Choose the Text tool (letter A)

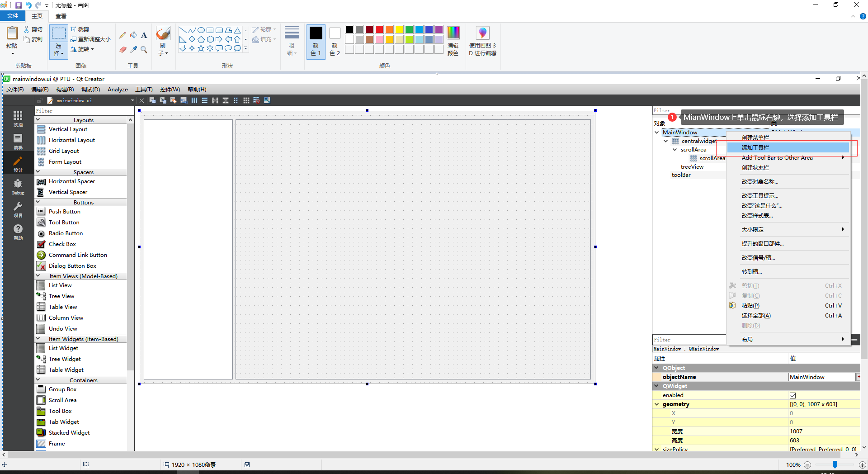click(144, 35)
